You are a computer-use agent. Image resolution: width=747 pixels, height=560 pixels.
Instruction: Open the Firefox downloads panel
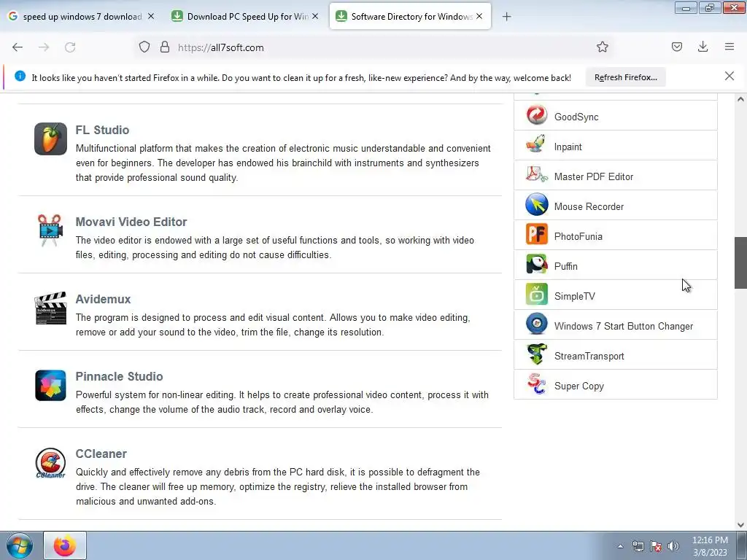click(703, 47)
